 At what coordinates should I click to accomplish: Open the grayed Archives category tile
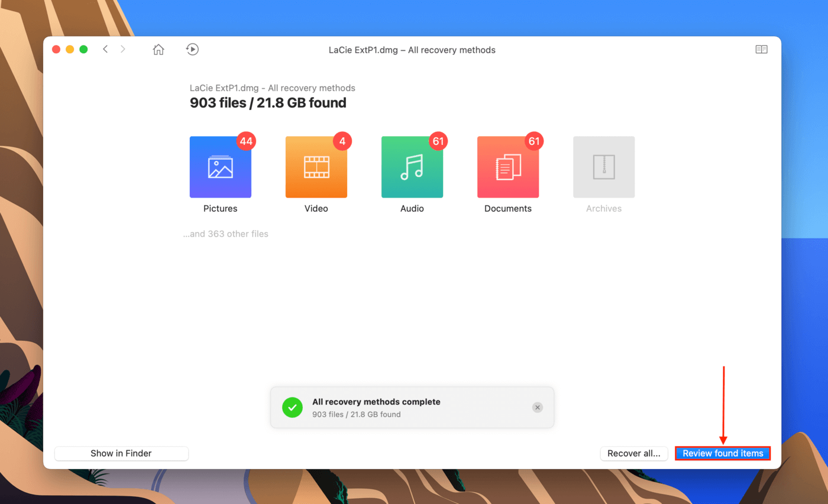click(604, 167)
